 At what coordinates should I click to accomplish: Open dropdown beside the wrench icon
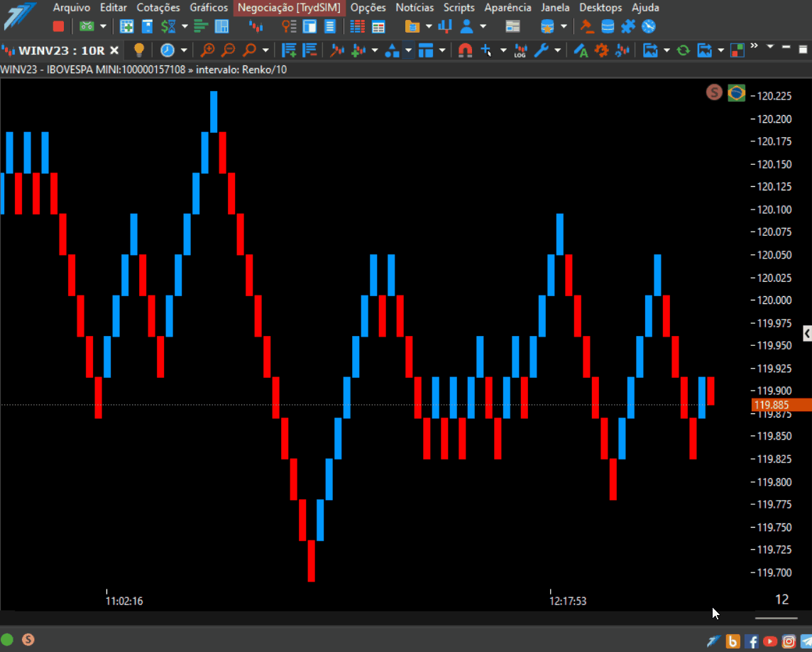tap(557, 50)
